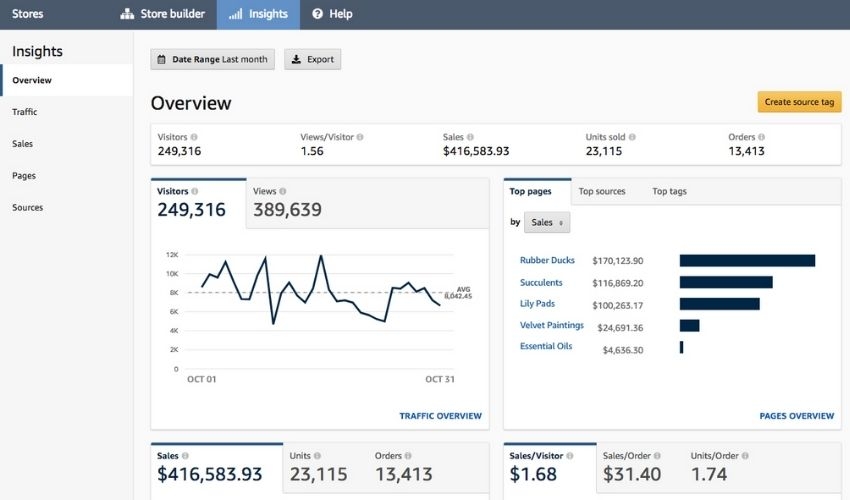Open Traffic in the sidebar
The width and height of the screenshot is (850, 500).
25,112
